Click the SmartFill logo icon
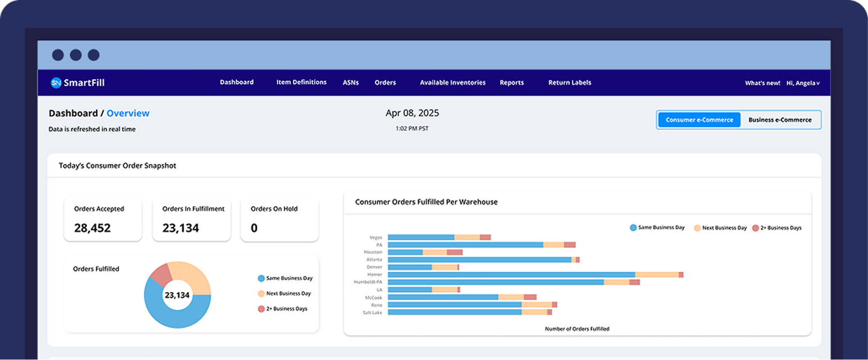Image resolution: width=868 pixels, height=360 pixels. coord(56,83)
